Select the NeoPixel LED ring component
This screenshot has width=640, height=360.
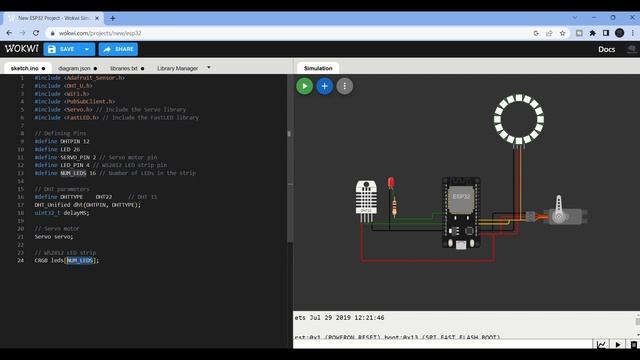[x=519, y=119]
